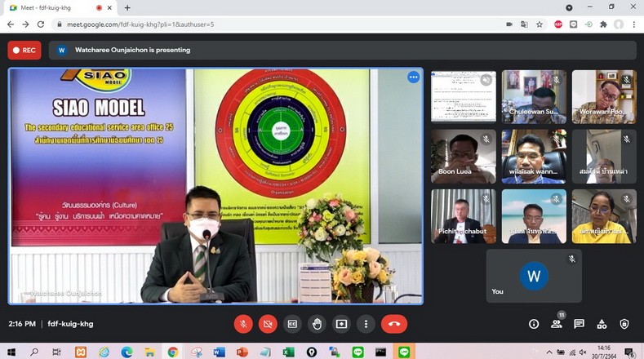Open the Chrome extensions puzzle menu
Image resolution: width=644 pixels, height=359 pixels.
click(603, 24)
